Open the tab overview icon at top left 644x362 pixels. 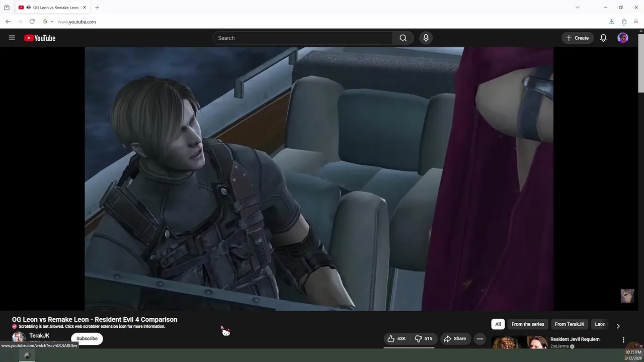coord(7,8)
